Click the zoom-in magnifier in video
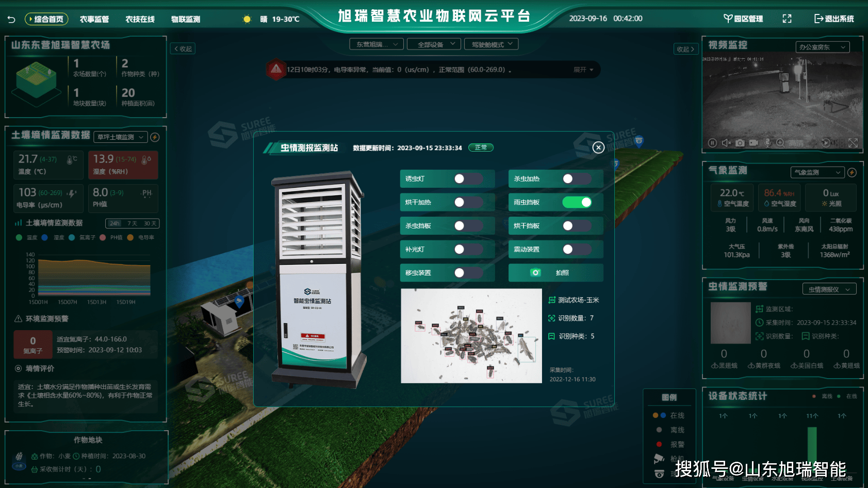 coord(780,143)
